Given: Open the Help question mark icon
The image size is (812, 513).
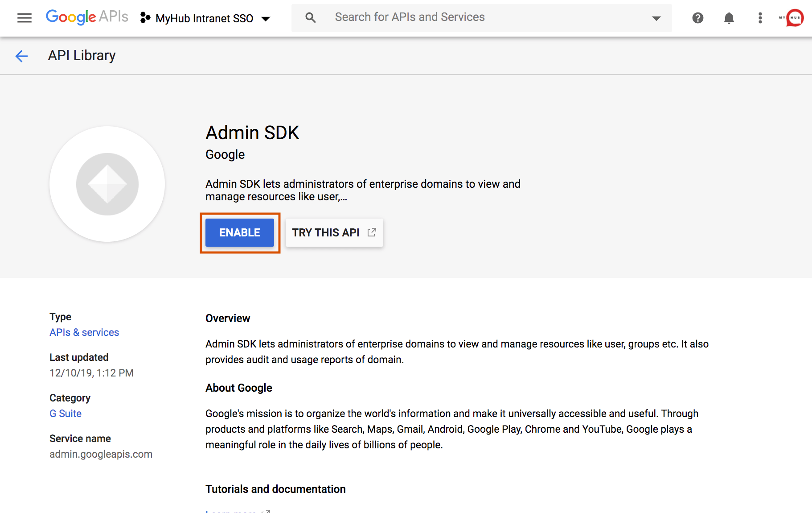Looking at the screenshot, I should [x=698, y=18].
